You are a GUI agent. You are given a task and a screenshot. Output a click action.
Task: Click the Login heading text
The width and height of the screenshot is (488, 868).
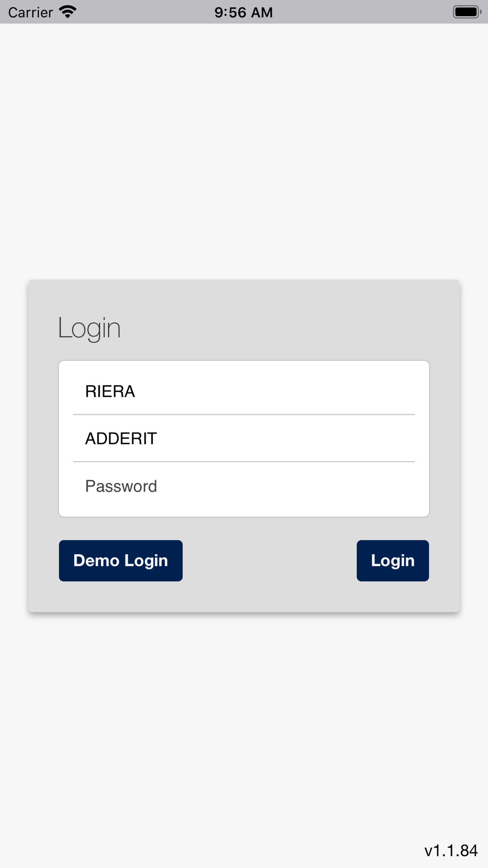point(89,328)
